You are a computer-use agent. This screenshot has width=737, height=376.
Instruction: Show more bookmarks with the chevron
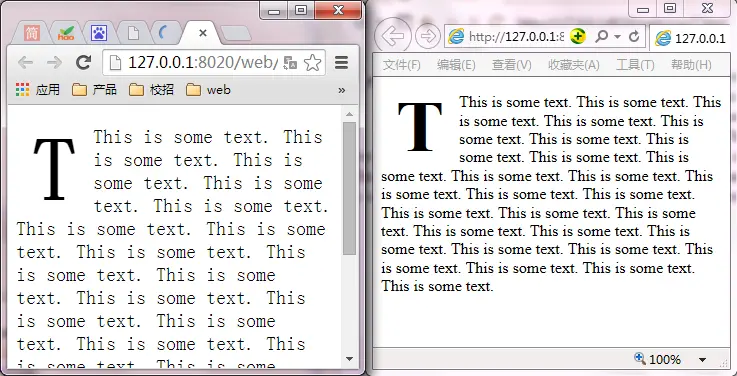(x=342, y=90)
